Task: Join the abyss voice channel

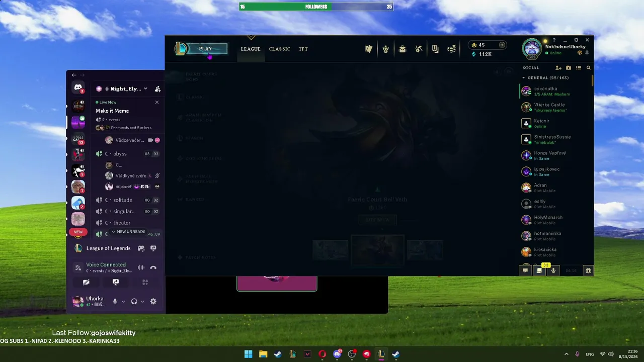Action: pos(128,154)
